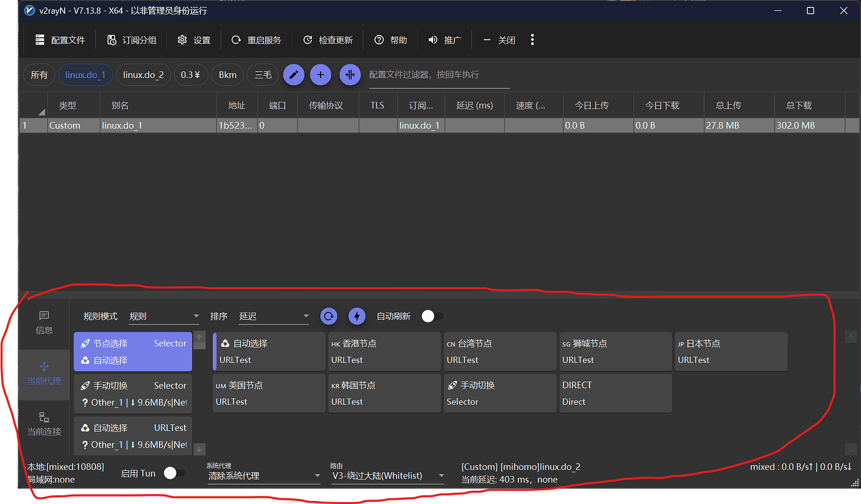Select the 自动选择 URLTest group in list

coord(133,436)
